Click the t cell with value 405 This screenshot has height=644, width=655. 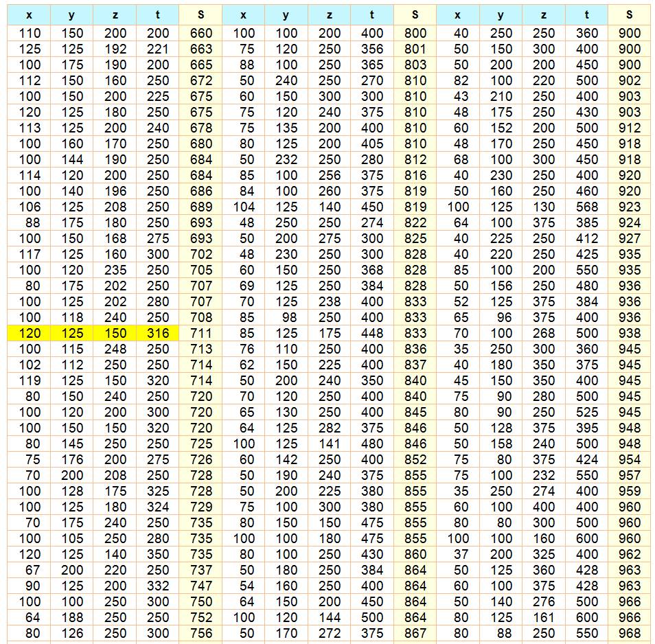point(372,143)
